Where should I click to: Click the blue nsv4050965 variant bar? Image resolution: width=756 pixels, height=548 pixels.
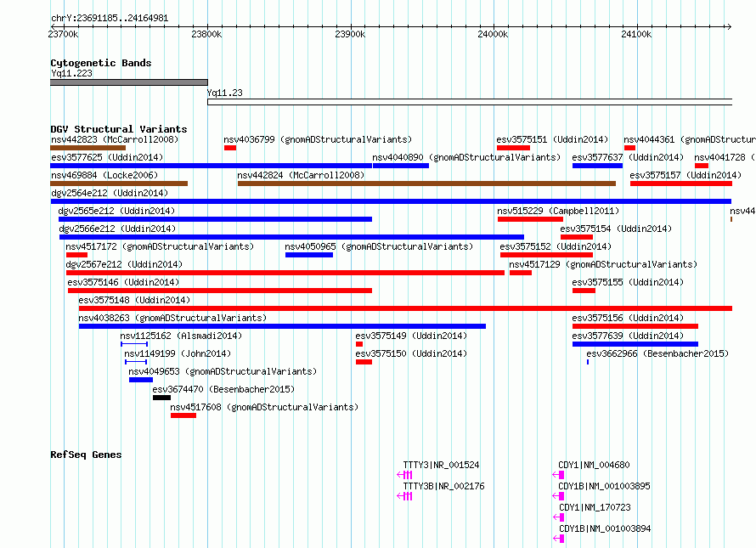[x=309, y=255]
